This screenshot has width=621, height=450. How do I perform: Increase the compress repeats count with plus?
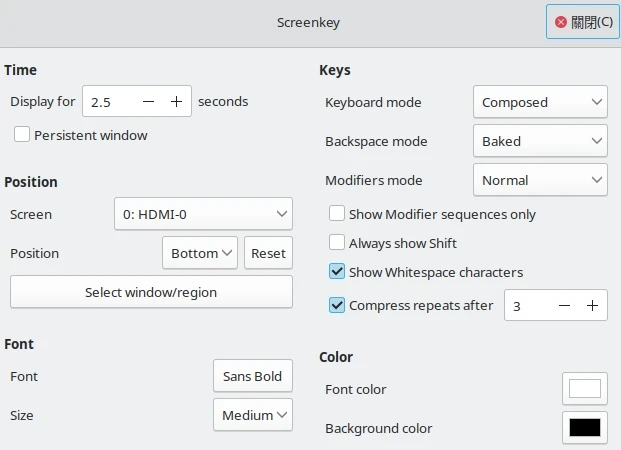[x=593, y=306]
